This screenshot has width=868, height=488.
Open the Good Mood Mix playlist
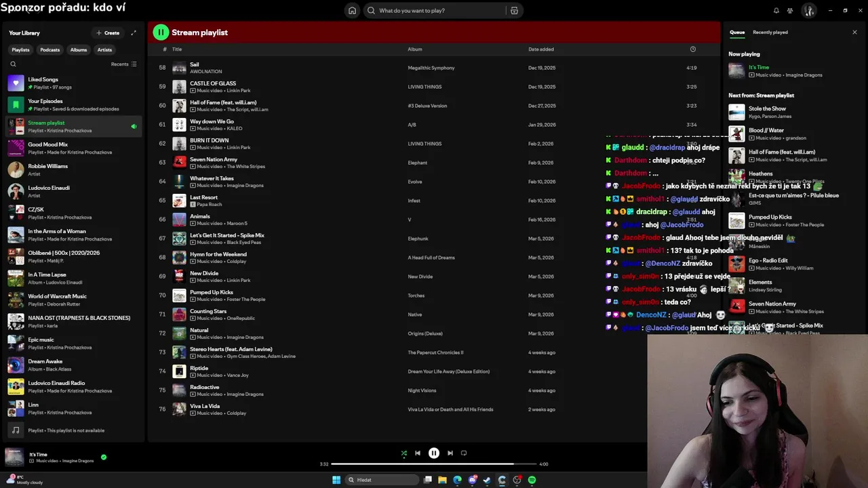click(x=73, y=148)
